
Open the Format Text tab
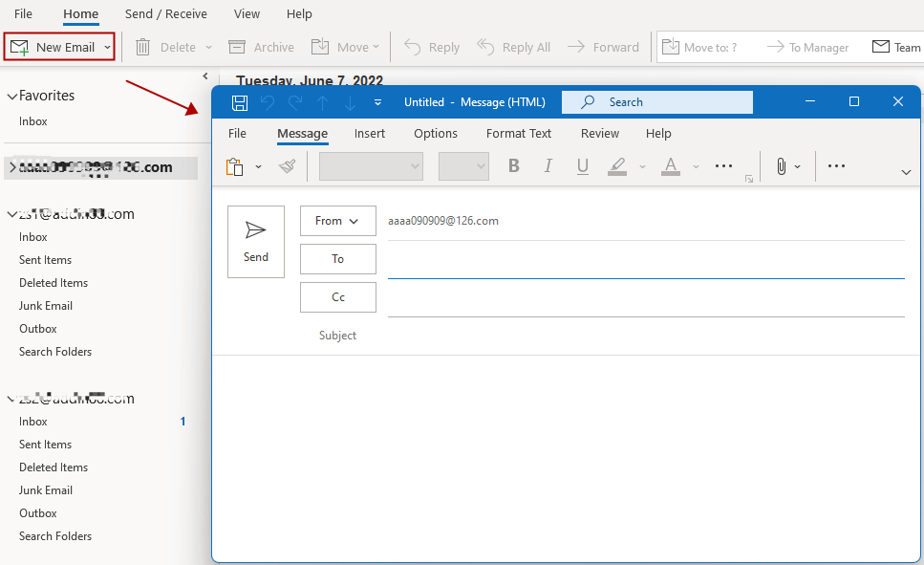[x=519, y=134]
